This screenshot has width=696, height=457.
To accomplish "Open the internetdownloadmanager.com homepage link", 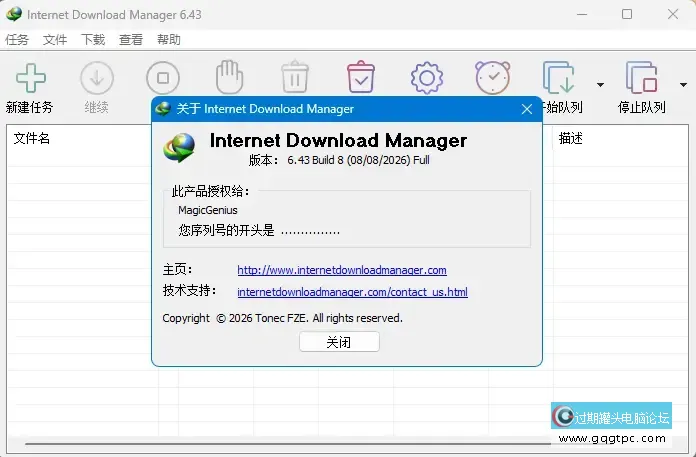I will tap(342, 270).
